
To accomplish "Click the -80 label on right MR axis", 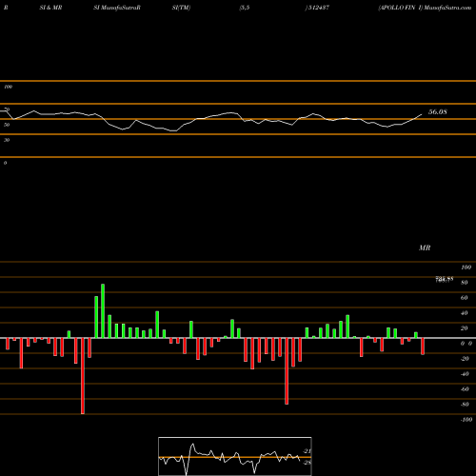I will [465, 405].
